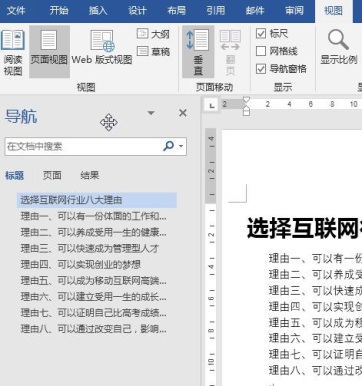Select Page Layout view (页面视图)
The height and width of the screenshot is (386, 362).
49,52
